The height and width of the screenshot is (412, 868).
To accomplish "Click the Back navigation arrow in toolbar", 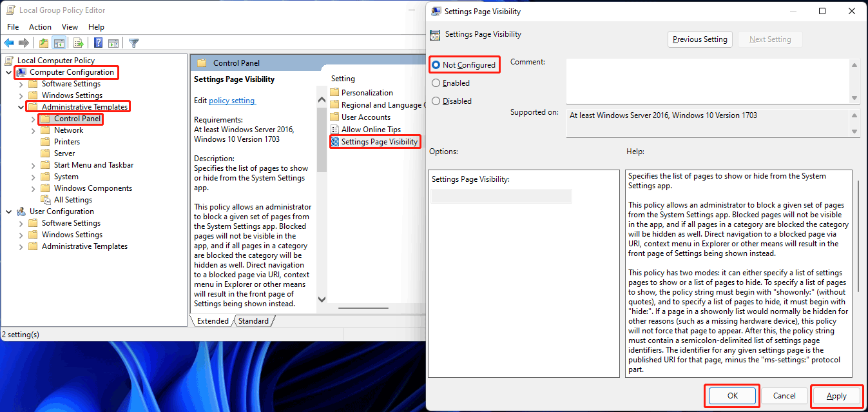I will pyautogui.click(x=9, y=43).
